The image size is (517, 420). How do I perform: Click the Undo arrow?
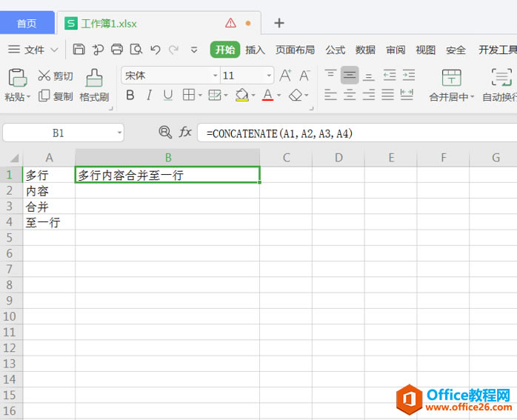156,50
